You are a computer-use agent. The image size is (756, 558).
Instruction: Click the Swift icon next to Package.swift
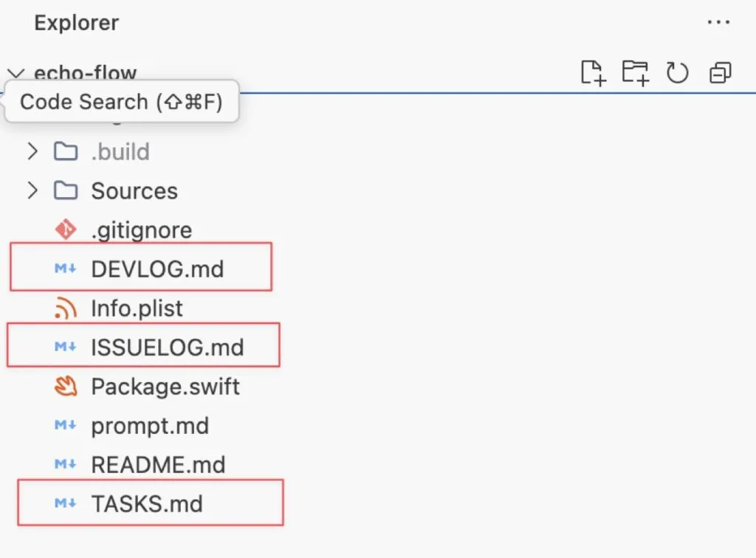click(66, 386)
